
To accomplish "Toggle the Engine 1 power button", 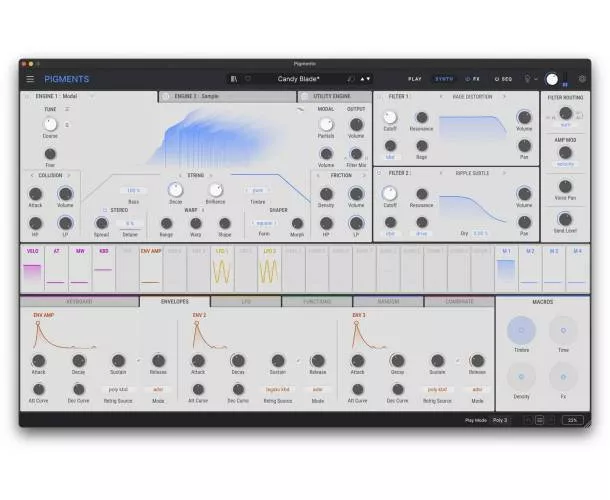I will point(26,97).
